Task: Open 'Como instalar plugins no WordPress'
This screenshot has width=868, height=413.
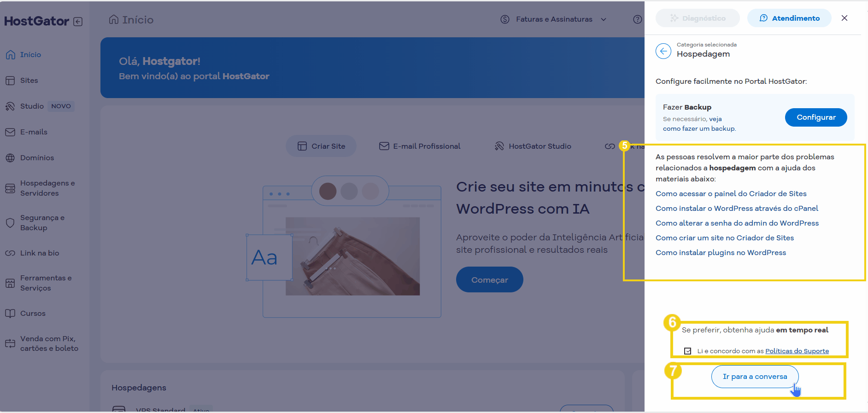Action: (x=721, y=253)
